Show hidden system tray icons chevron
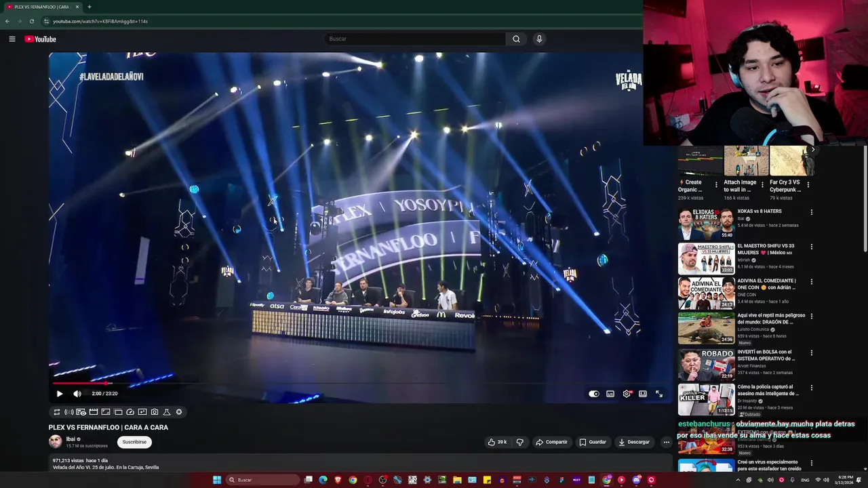This screenshot has height=488, width=868. point(738,480)
